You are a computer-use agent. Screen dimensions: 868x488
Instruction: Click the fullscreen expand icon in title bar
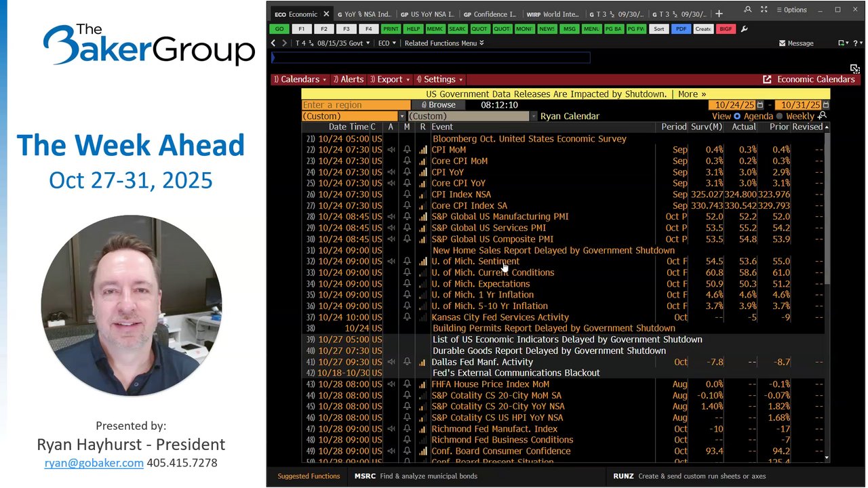764,9
